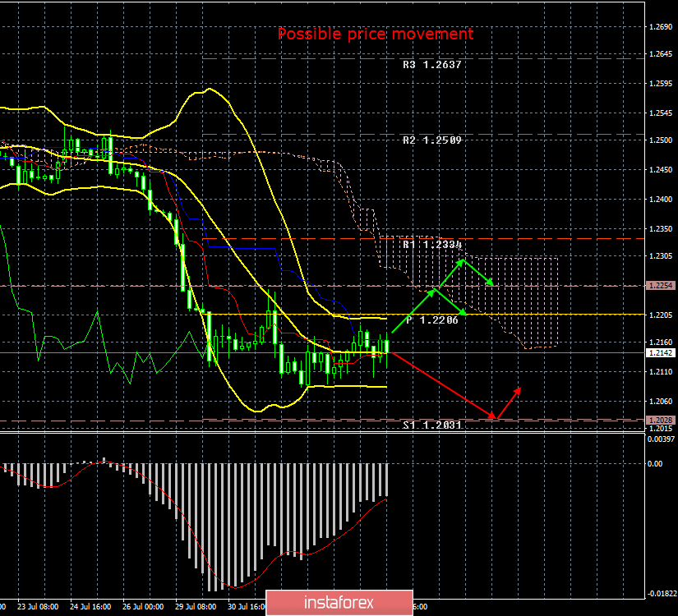Click the 23 Jul 08:00 axis label
The height and width of the screenshot is (616, 678).
pyautogui.click(x=37, y=608)
